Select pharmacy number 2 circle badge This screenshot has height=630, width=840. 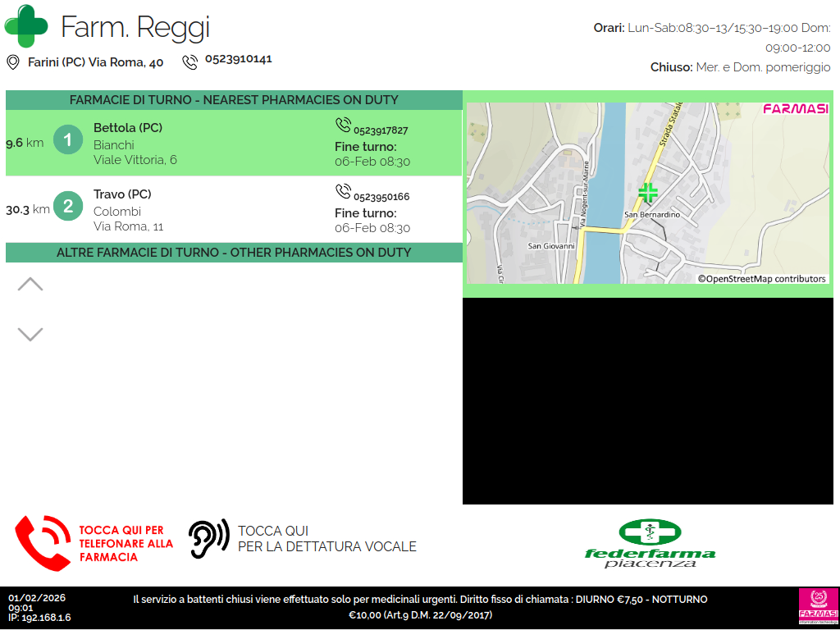pyautogui.click(x=68, y=207)
